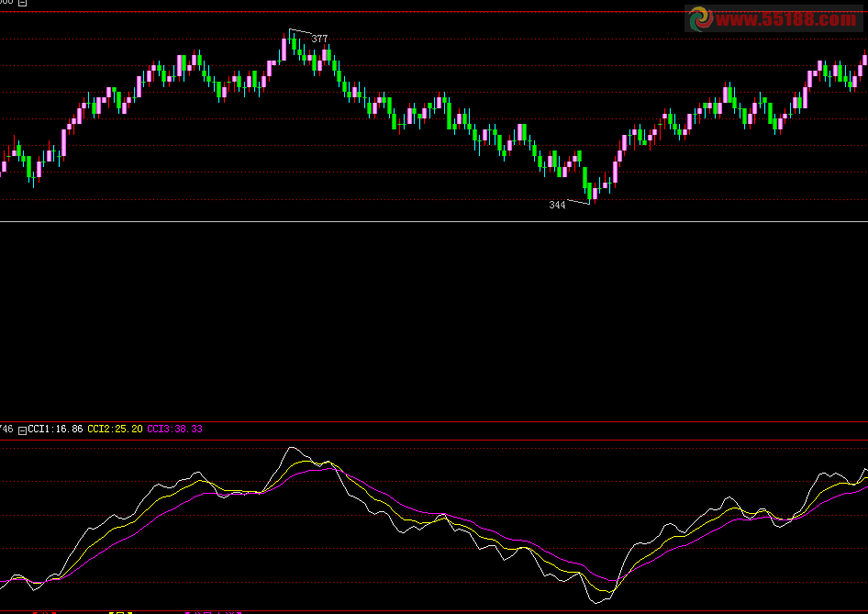Collapse the main candlestick chart panel
868x614 pixels.
coord(23,3)
